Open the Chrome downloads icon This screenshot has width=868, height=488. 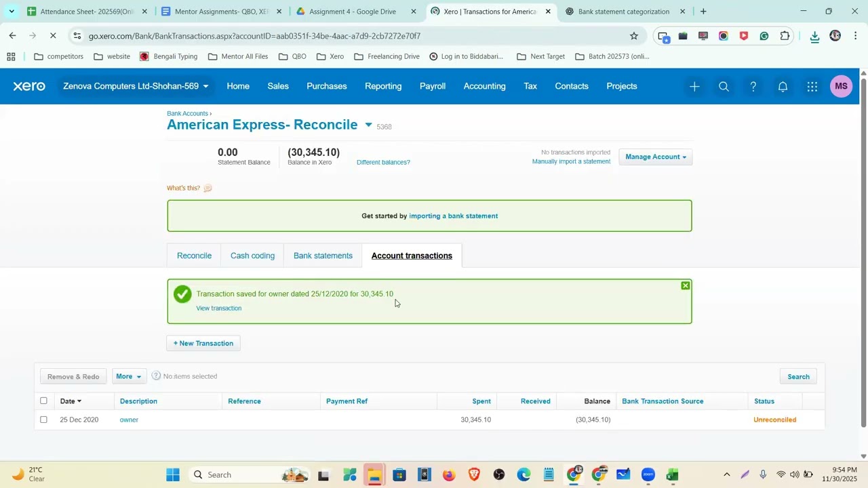pos(814,36)
